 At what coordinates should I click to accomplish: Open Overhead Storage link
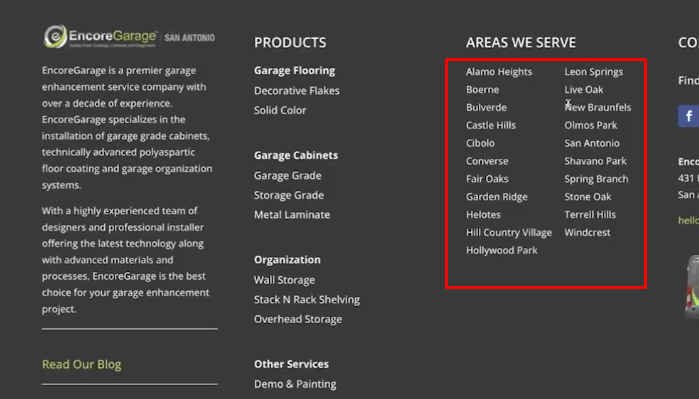coord(298,319)
